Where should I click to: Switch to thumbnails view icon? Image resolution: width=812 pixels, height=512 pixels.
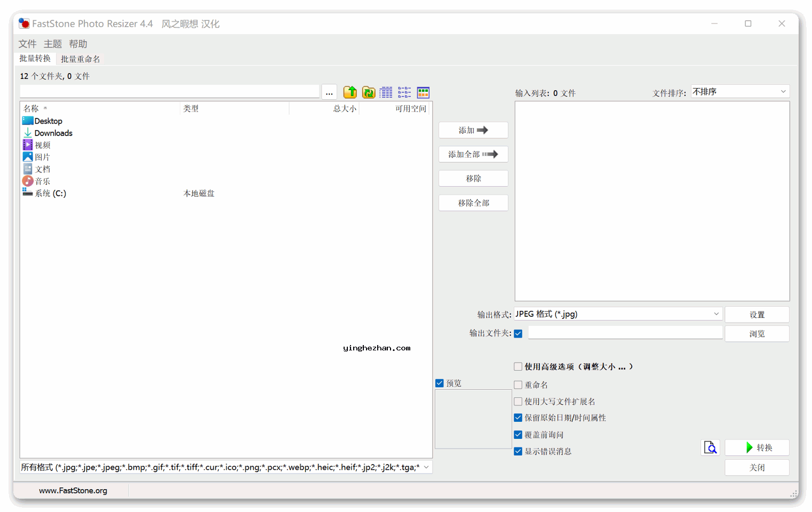pyautogui.click(x=423, y=92)
